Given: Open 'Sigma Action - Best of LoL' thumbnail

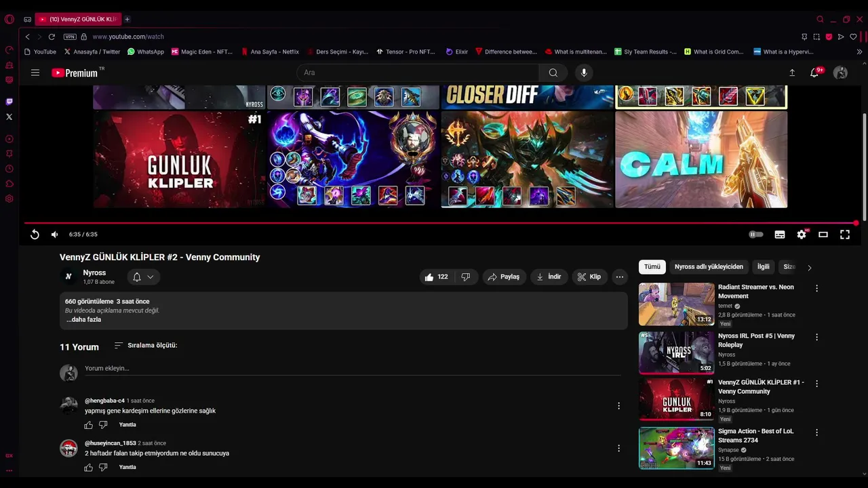Looking at the screenshot, I should 677,448.
